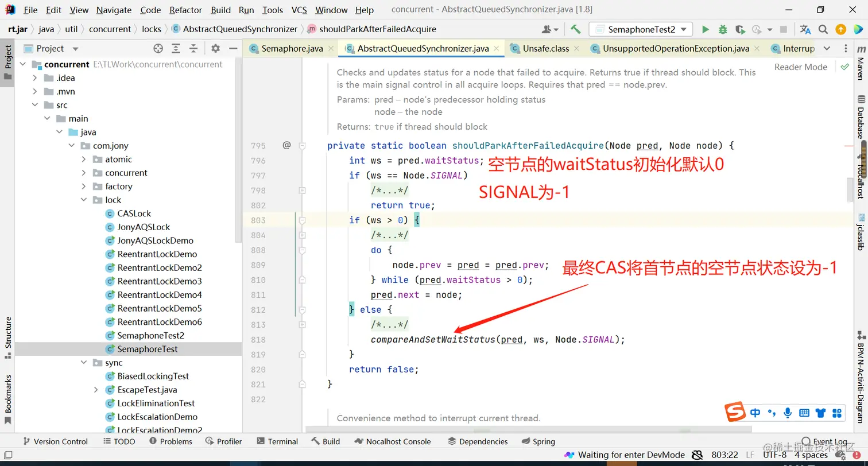
Task: Open Search Everywhere magnifier icon
Action: (823, 29)
